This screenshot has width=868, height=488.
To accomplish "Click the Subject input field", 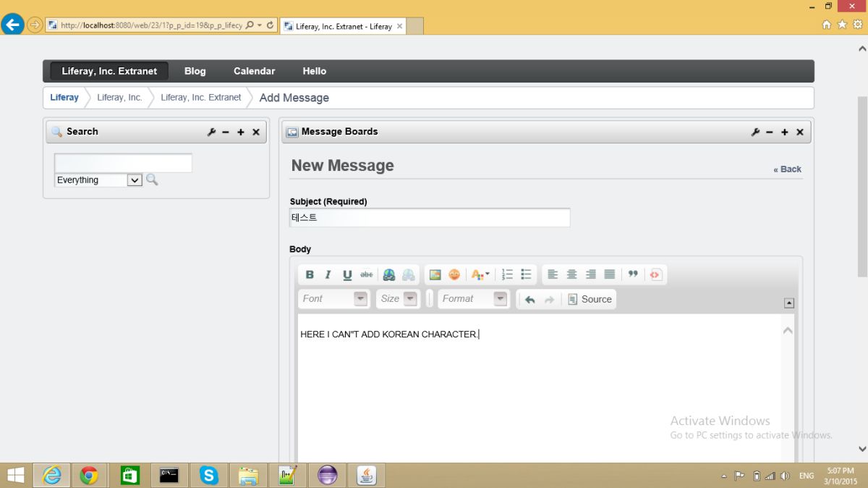I will [x=430, y=217].
